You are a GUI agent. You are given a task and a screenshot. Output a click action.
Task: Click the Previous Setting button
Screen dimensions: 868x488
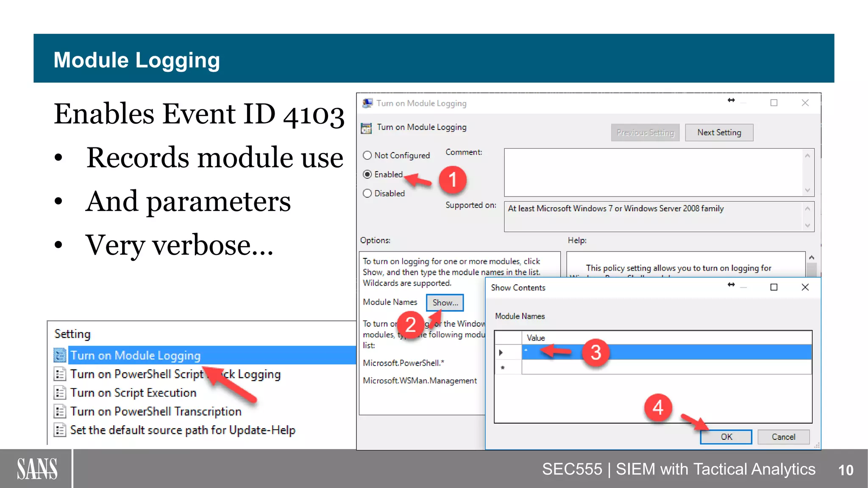[645, 133]
